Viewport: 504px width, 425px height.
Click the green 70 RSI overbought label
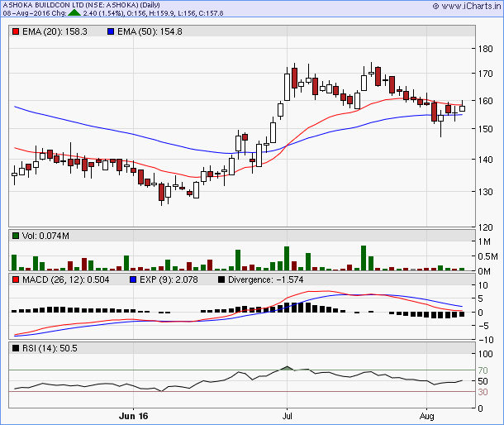[x=483, y=370]
